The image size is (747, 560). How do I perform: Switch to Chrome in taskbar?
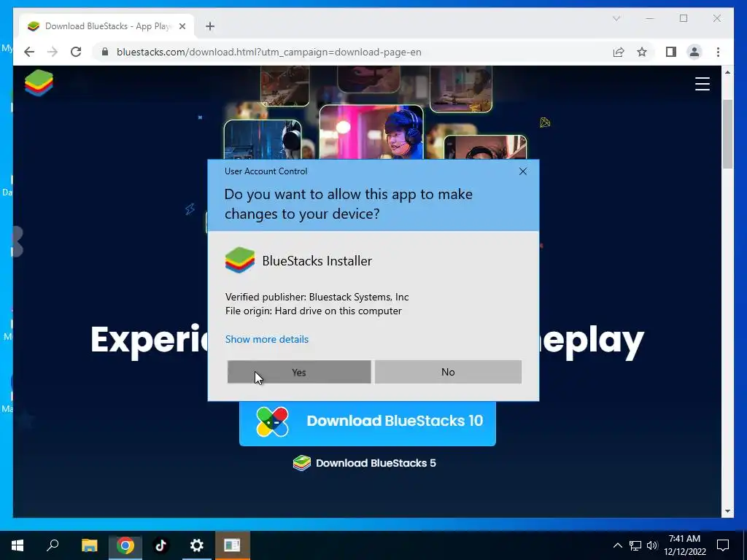click(x=125, y=545)
